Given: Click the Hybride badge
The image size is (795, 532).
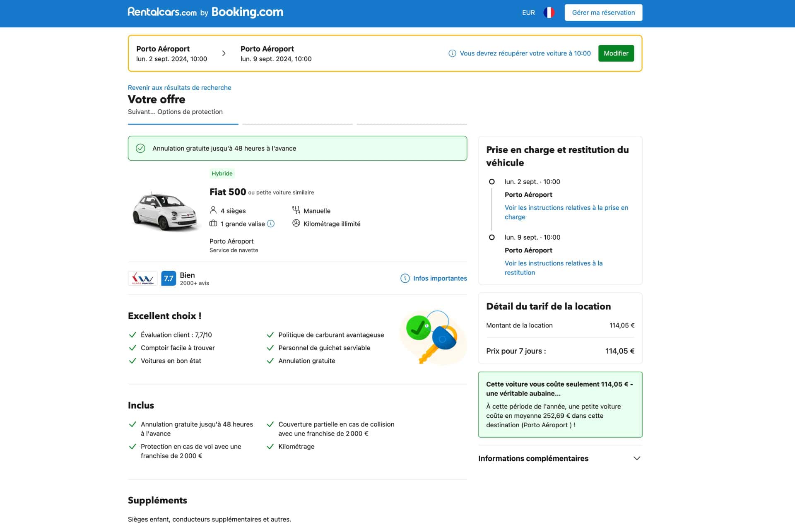Looking at the screenshot, I should (x=222, y=173).
